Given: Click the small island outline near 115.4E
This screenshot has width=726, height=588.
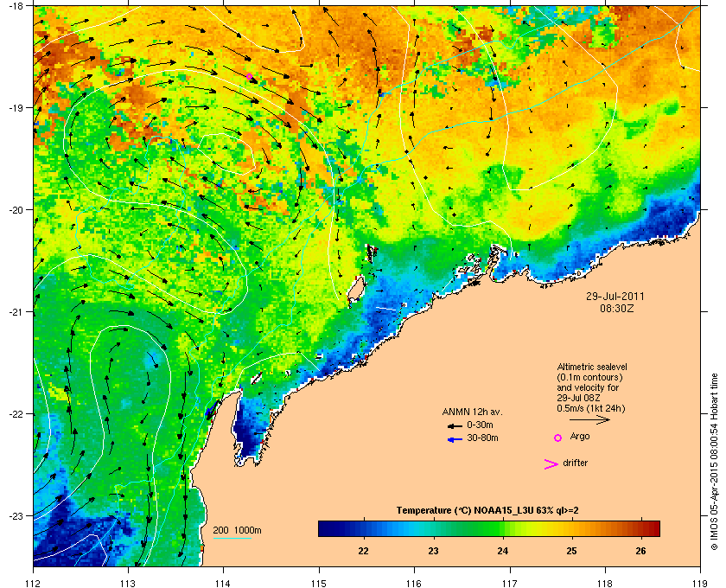Looking at the screenshot, I should pyautogui.click(x=356, y=290).
